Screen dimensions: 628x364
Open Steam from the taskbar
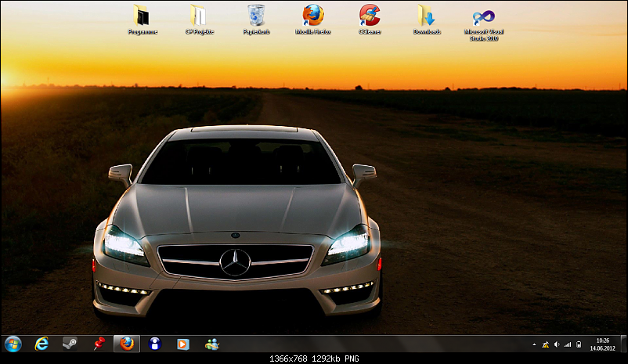pyautogui.click(x=70, y=344)
